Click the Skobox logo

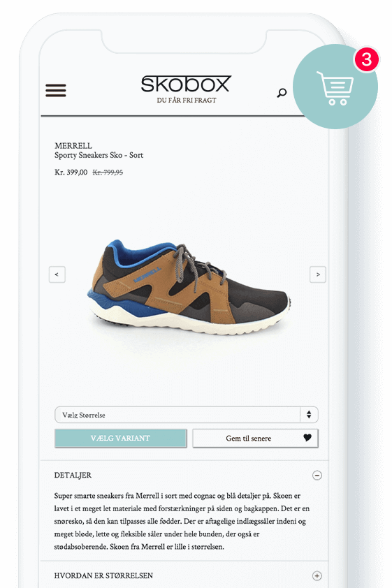[186, 84]
